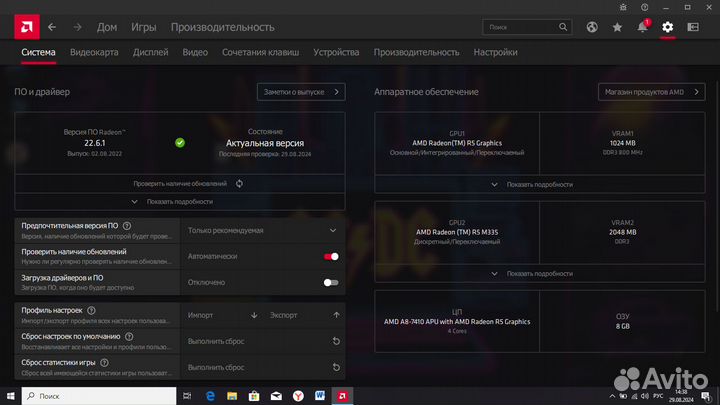Click the settings gear icon
The height and width of the screenshot is (405, 720).
[x=668, y=27]
